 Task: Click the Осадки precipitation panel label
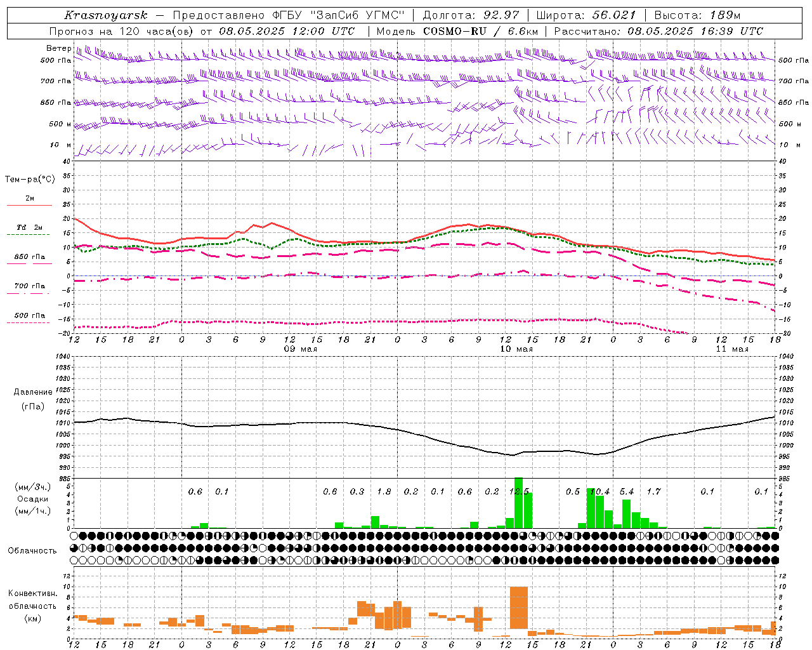click(x=33, y=499)
